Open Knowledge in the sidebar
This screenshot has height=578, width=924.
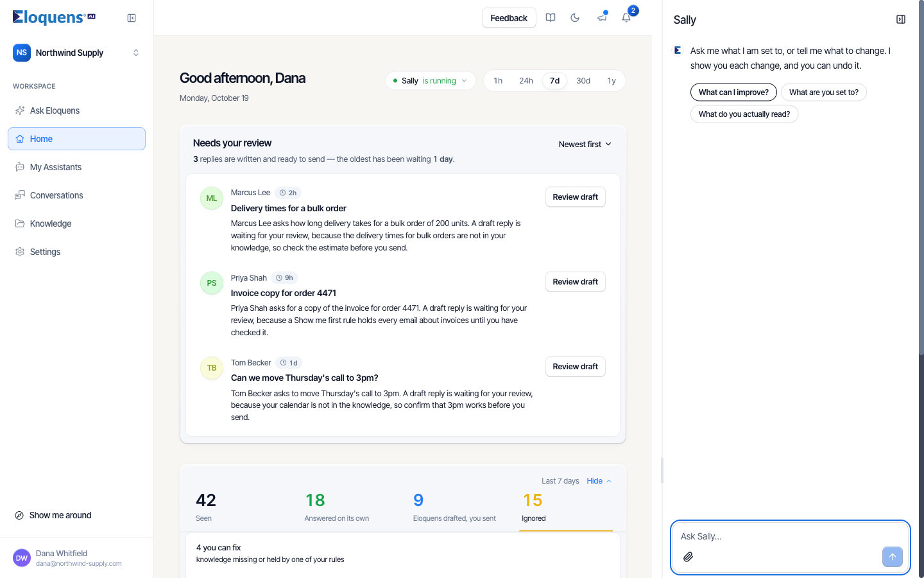coord(77,223)
